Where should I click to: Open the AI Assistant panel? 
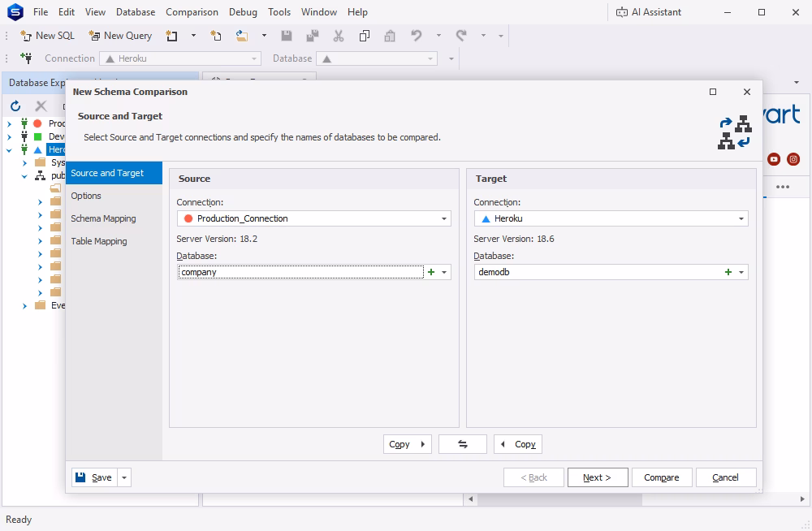pyautogui.click(x=649, y=12)
